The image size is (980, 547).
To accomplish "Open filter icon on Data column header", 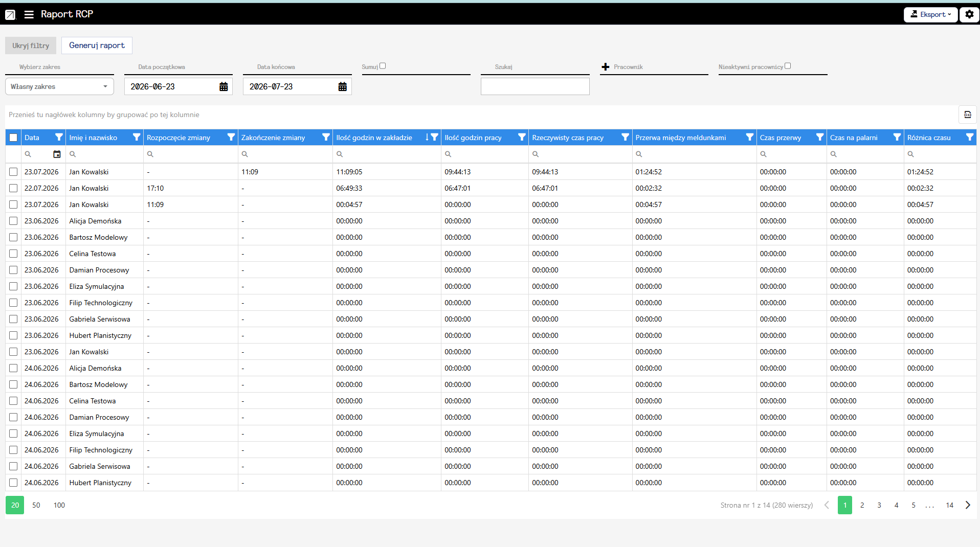I will tap(59, 137).
